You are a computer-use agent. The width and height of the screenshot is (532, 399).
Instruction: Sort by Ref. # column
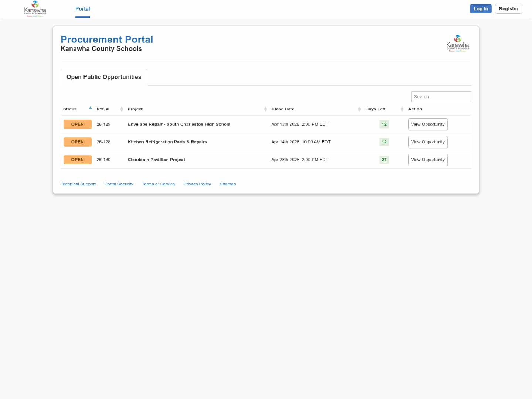pyautogui.click(x=103, y=109)
